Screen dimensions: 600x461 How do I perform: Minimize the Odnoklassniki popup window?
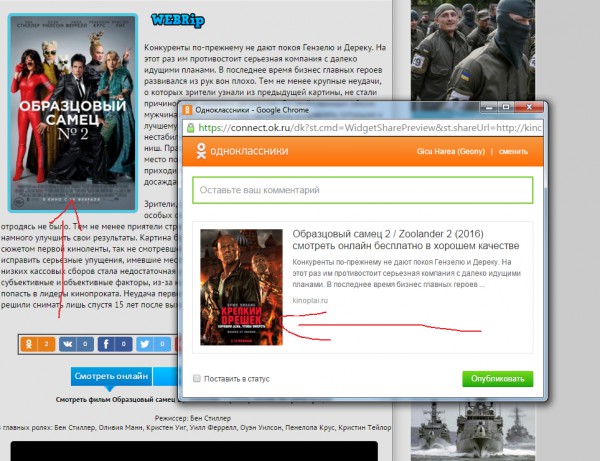pos(489,107)
